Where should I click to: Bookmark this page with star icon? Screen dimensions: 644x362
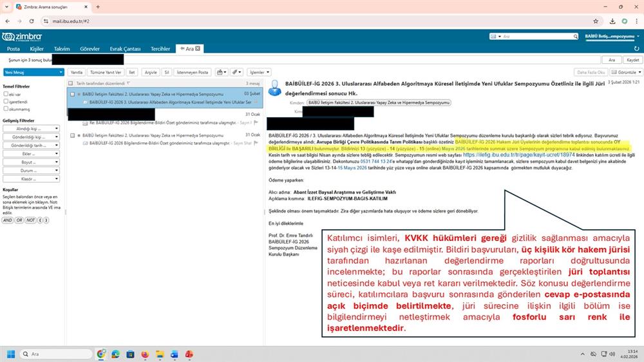(594, 21)
